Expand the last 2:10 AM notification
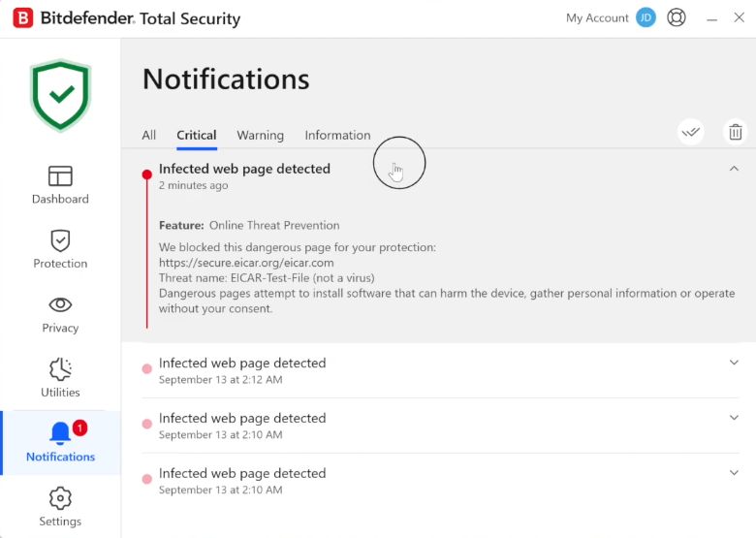The height and width of the screenshot is (538, 756). [x=734, y=473]
